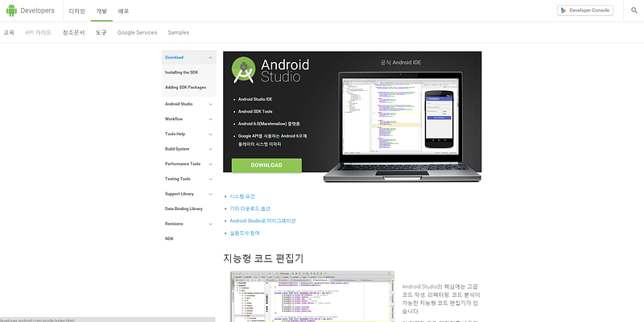Click the Android SDK Tools bullet text
This screenshot has width=644, height=322.
point(255,111)
